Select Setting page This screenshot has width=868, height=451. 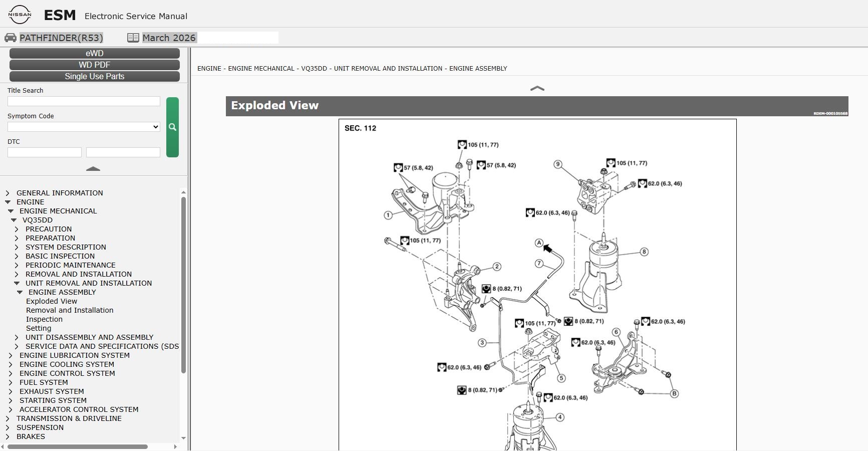(39, 328)
